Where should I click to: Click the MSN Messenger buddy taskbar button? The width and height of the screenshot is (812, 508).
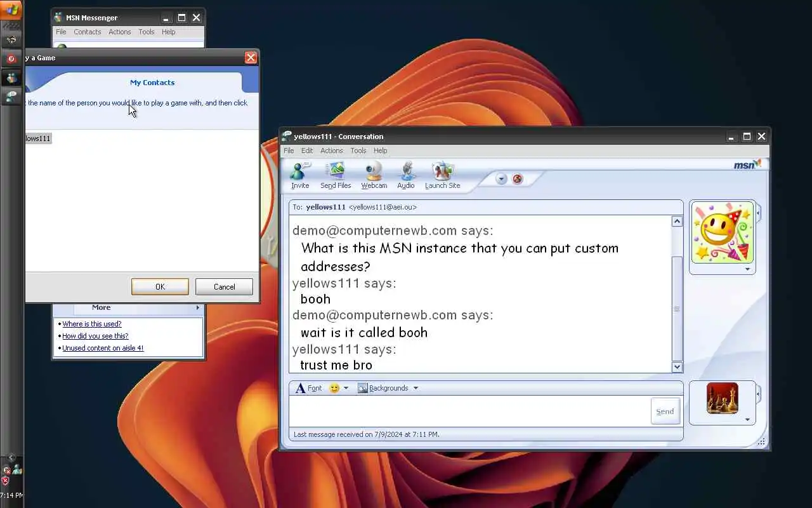click(11, 78)
